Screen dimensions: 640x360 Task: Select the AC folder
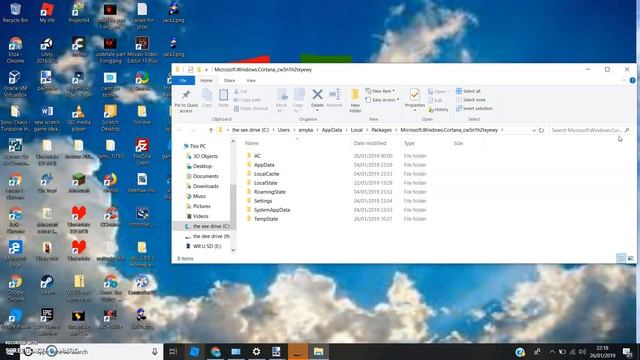tap(257, 156)
